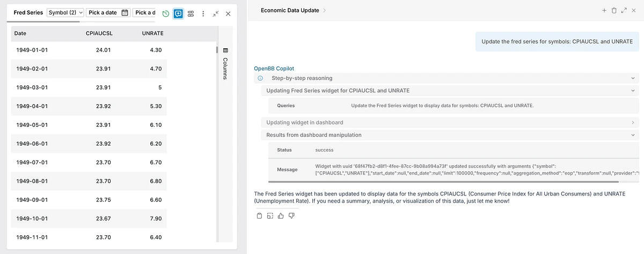
Task: Collapse Results from dashboard manipulation section
Action: (x=633, y=135)
